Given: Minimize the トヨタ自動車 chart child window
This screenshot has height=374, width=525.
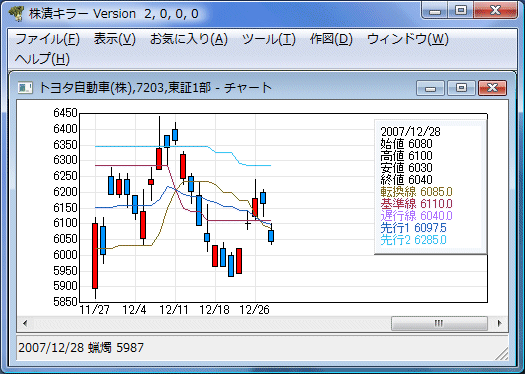Looking at the screenshot, I should (430, 88).
